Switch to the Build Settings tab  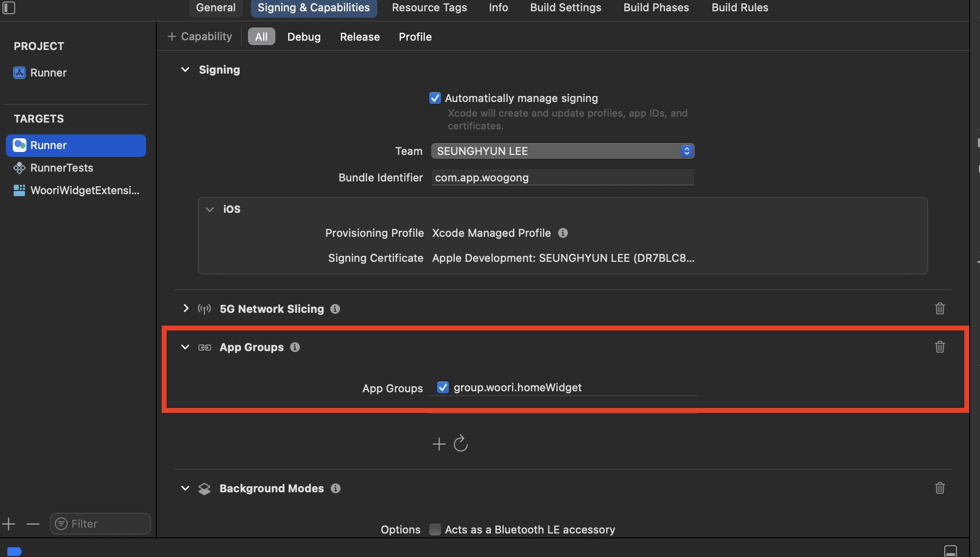click(565, 8)
